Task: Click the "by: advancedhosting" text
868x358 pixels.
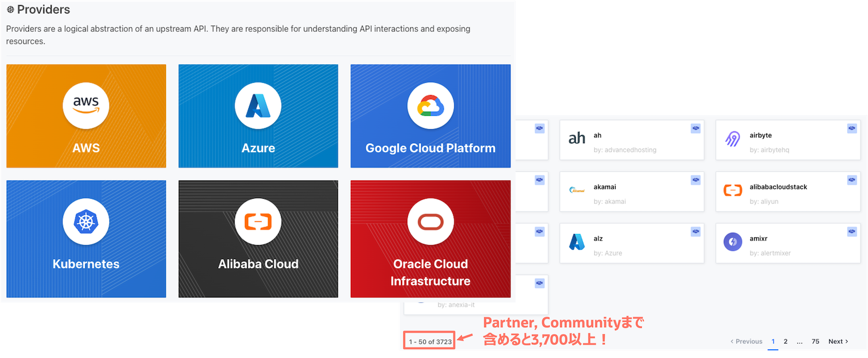Action: (625, 150)
